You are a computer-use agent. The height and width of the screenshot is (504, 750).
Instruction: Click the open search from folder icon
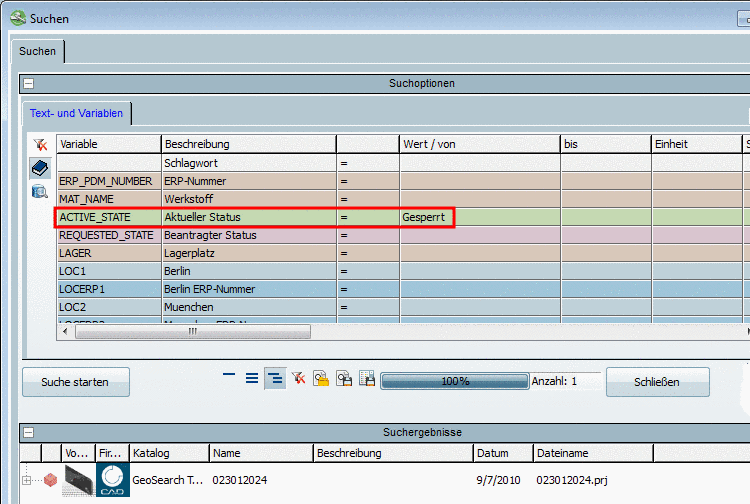tap(321, 379)
